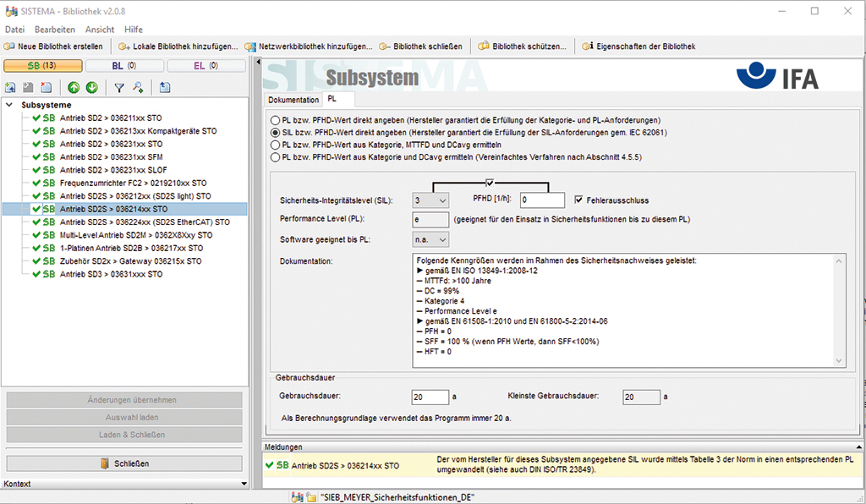
Task: Toggle the link checkbox between SIL and PFHD
Action: (490, 182)
